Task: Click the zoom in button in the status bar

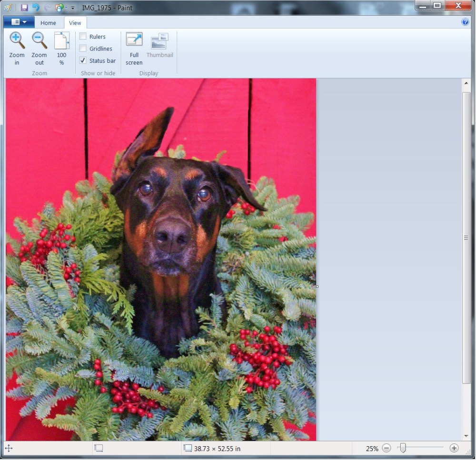Action: pos(454,448)
